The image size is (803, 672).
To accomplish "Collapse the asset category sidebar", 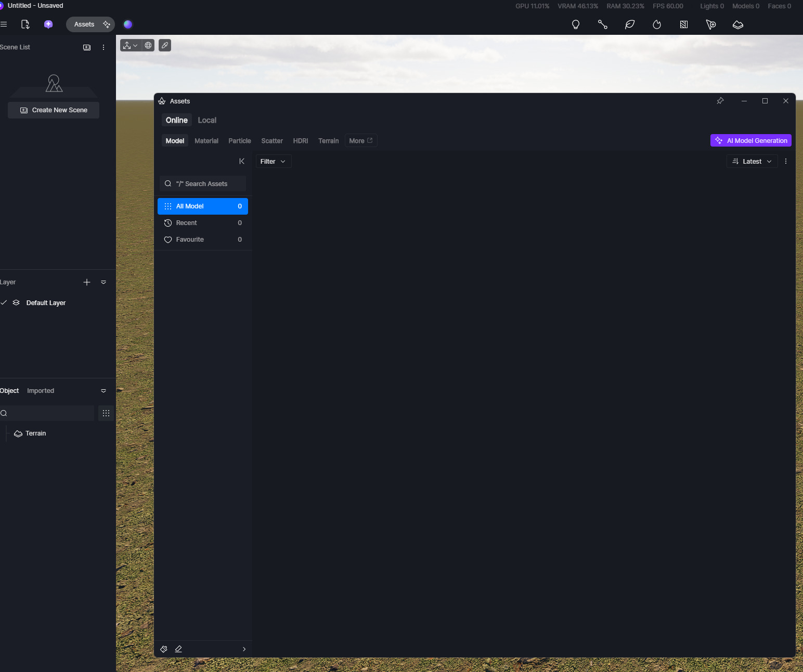I will pos(242,161).
